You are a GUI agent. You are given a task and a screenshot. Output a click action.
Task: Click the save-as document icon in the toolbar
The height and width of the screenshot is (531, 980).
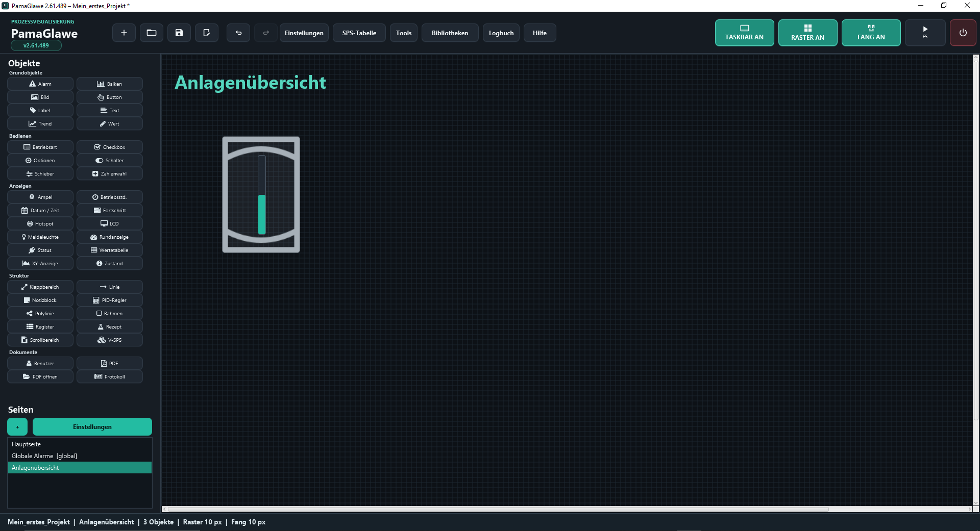pyautogui.click(x=207, y=33)
